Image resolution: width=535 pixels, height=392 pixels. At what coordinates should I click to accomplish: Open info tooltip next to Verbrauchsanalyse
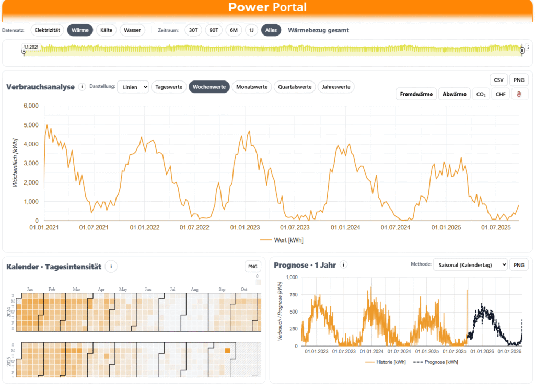[x=82, y=87]
